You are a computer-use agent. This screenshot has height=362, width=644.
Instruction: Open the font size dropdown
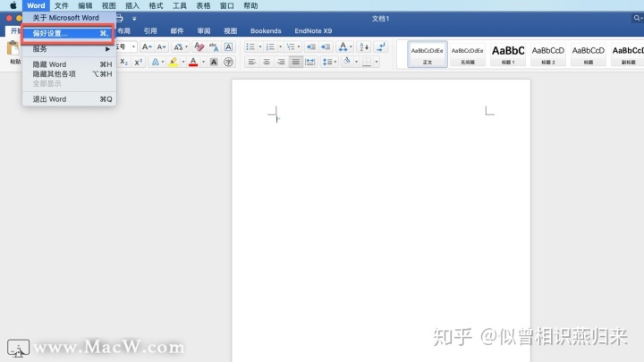133,46
